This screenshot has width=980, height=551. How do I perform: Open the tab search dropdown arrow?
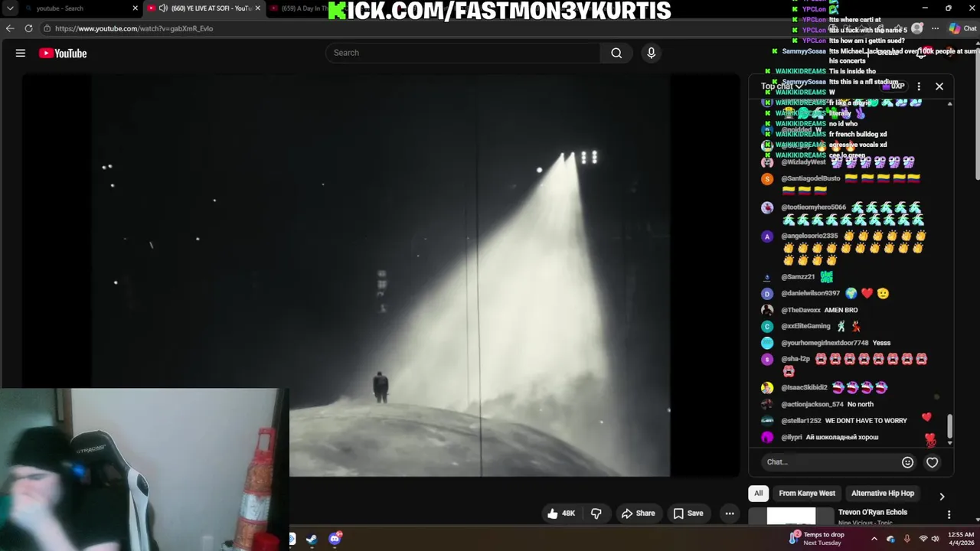click(x=10, y=8)
